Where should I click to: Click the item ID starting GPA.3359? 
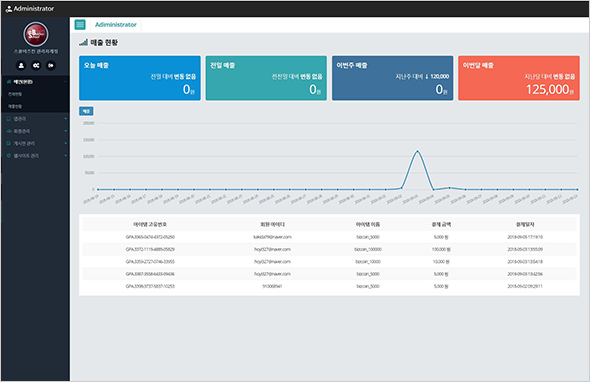(x=150, y=262)
